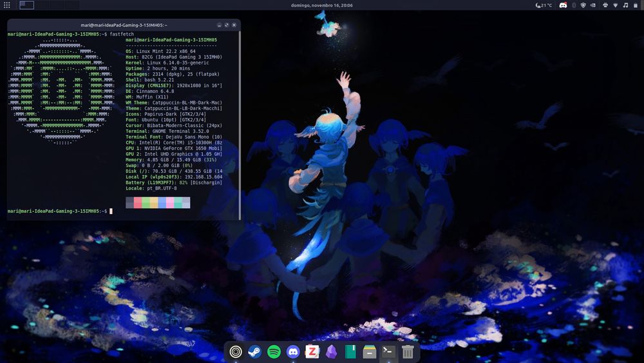Open the printer tray applet
Screen dimensions: 644x363
tap(605, 5)
